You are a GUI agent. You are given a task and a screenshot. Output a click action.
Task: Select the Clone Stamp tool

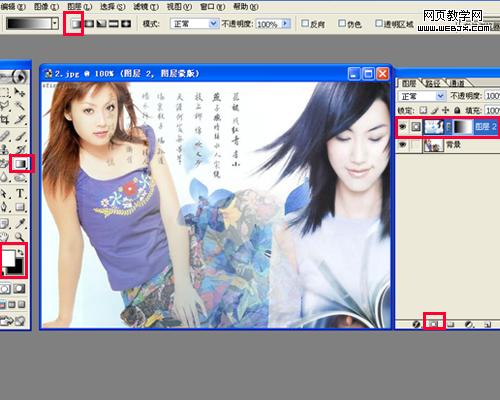(x=5, y=149)
